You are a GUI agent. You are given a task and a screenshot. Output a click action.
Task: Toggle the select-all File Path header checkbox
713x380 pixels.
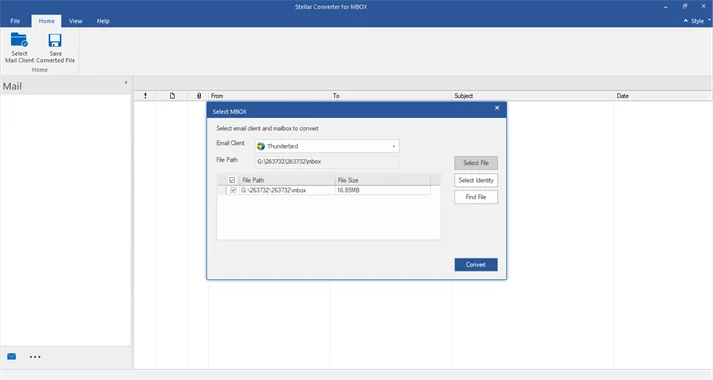pyautogui.click(x=232, y=180)
